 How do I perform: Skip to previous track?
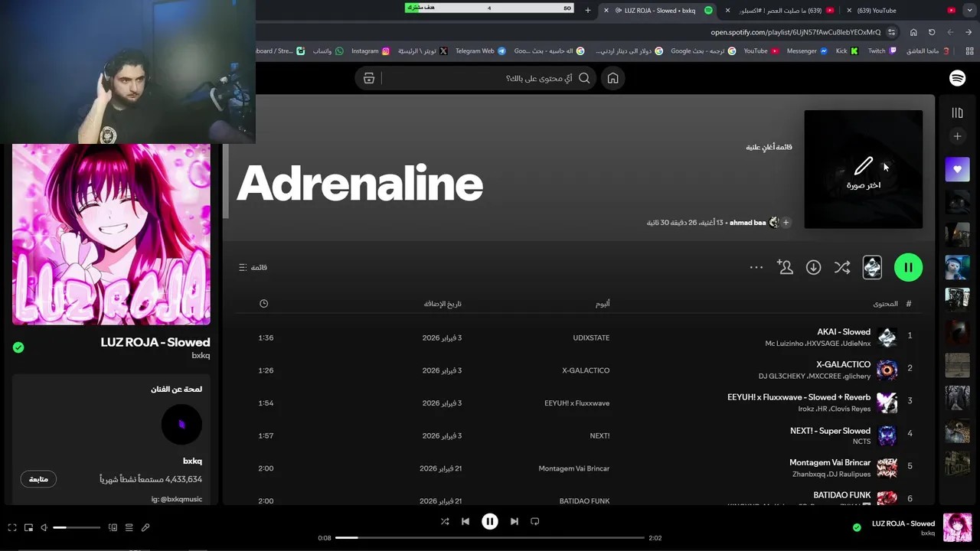point(465,521)
